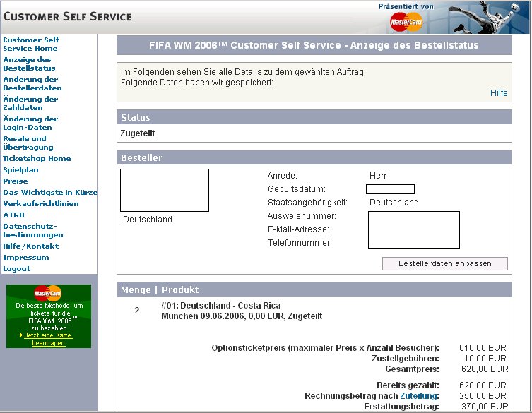Click Logout in the sidebar
The height and width of the screenshot is (413, 532).
pyautogui.click(x=17, y=269)
